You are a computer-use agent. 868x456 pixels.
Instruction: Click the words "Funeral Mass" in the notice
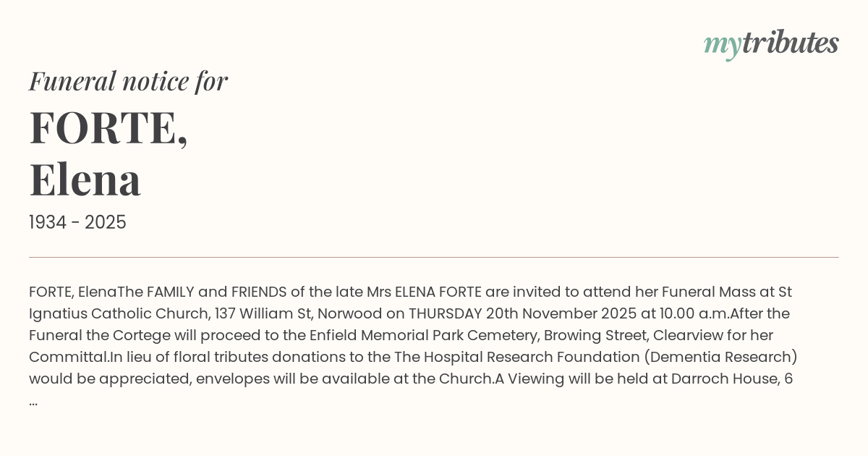(x=712, y=292)
